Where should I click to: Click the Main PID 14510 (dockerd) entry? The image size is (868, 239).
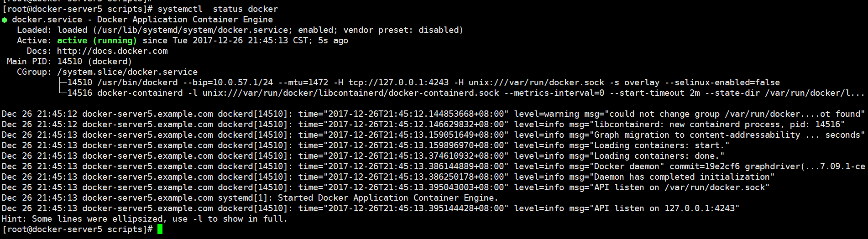coord(69,62)
